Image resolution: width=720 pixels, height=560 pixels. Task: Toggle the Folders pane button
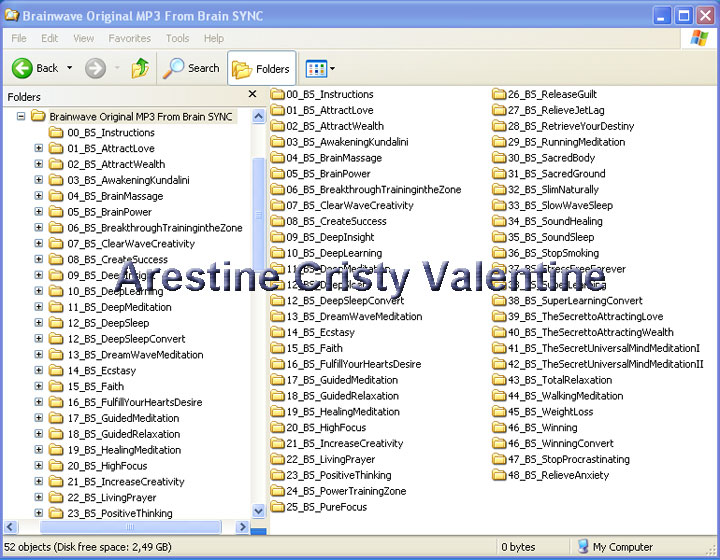[x=261, y=68]
